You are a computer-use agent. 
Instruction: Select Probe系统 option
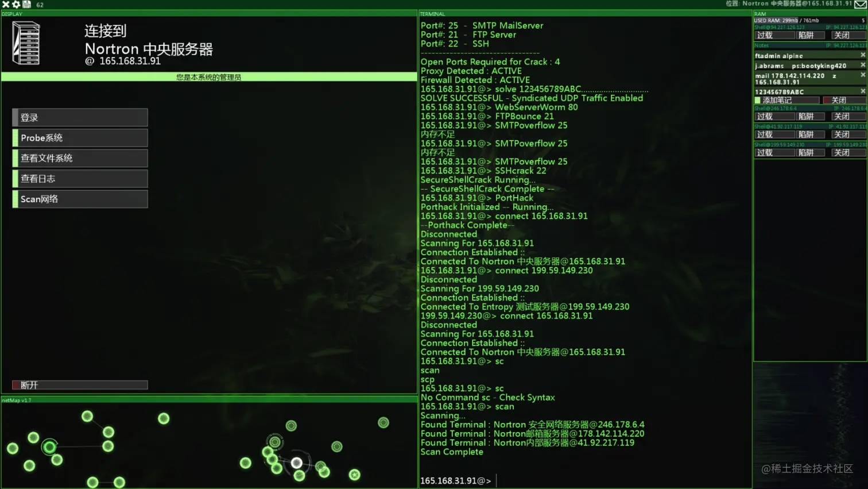(x=80, y=138)
